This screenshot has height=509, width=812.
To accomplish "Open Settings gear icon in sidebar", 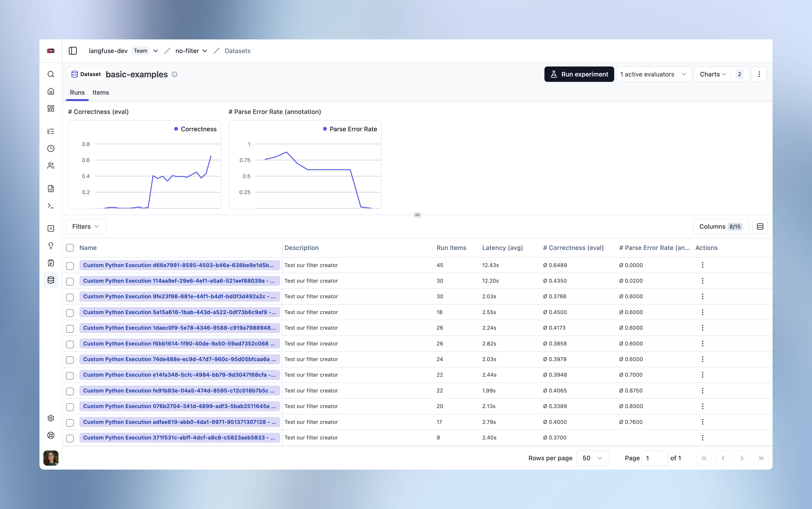I will point(51,418).
